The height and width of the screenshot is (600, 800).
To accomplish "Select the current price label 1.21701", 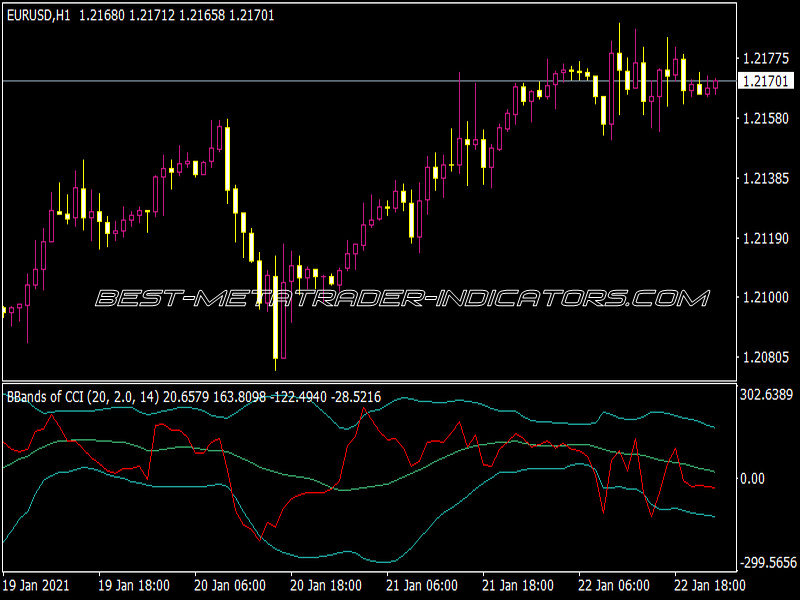I will 766,81.
